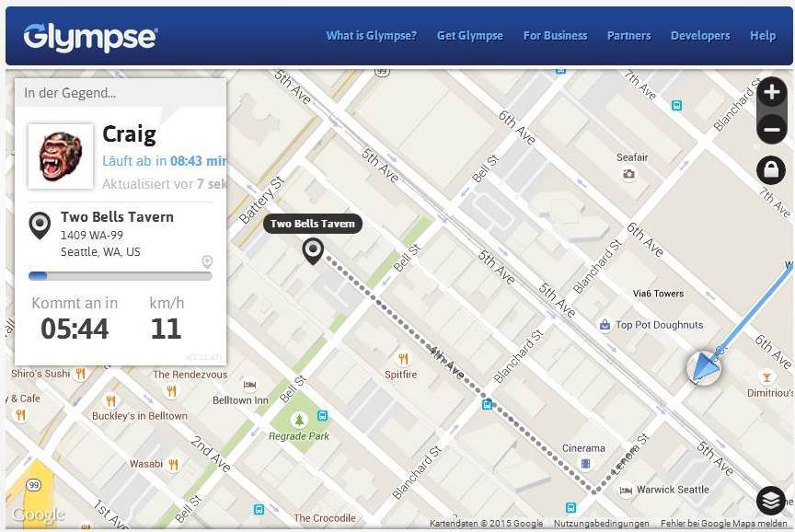Open the Developers page
This screenshot has width=795, height=532.
click(x=700, y=36)
